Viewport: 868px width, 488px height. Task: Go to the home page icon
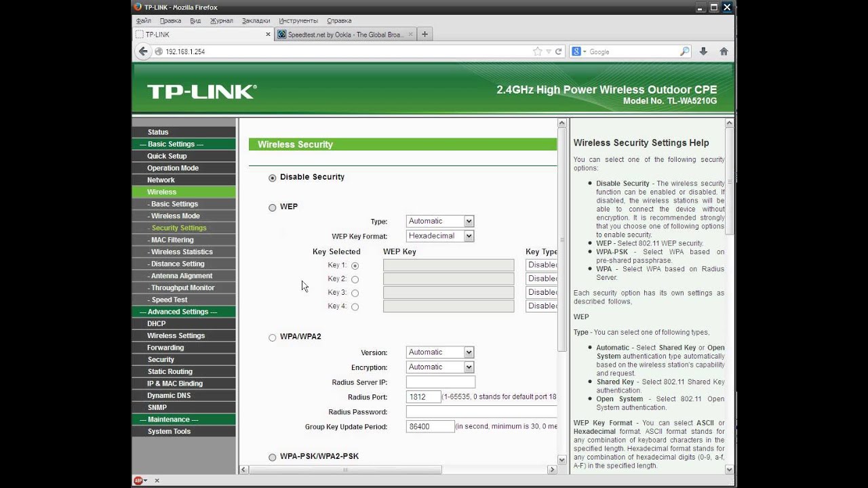724,52
